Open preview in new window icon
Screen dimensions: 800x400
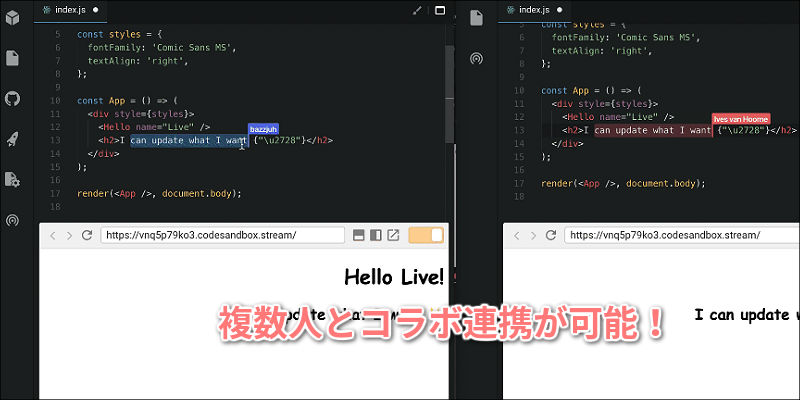393,235
